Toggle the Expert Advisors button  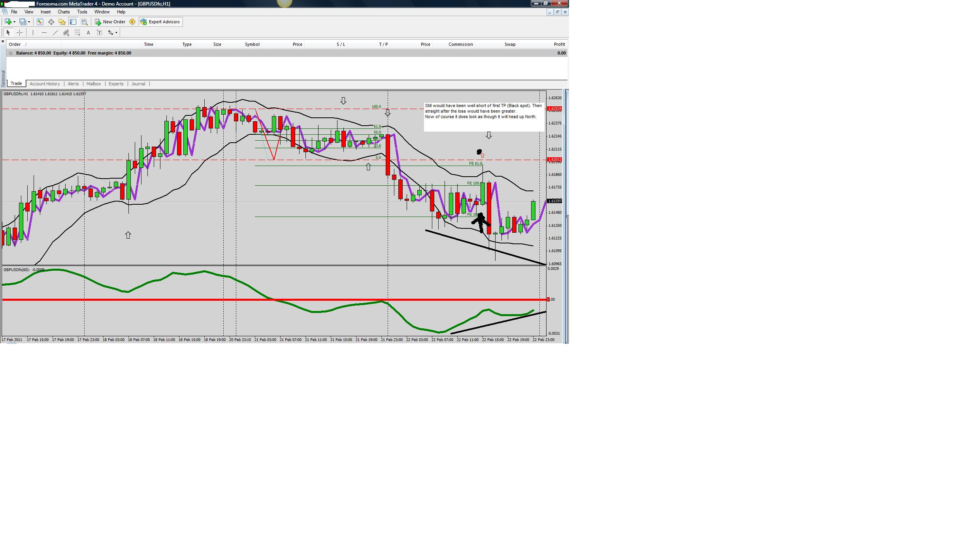(160, 22)
